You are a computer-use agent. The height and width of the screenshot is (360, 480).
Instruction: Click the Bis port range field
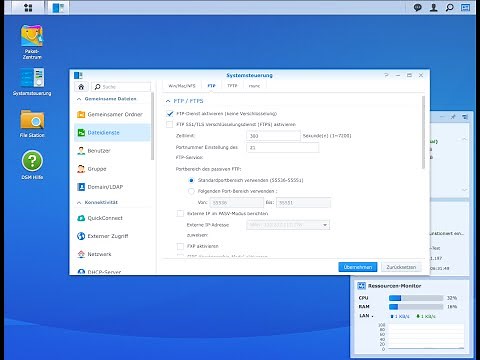[x=303, y=203]
